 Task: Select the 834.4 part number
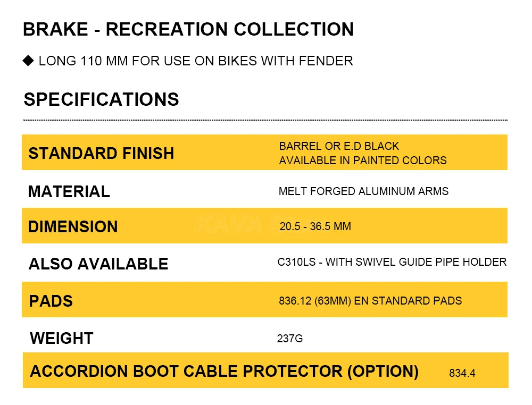click(x=462, y=373)
